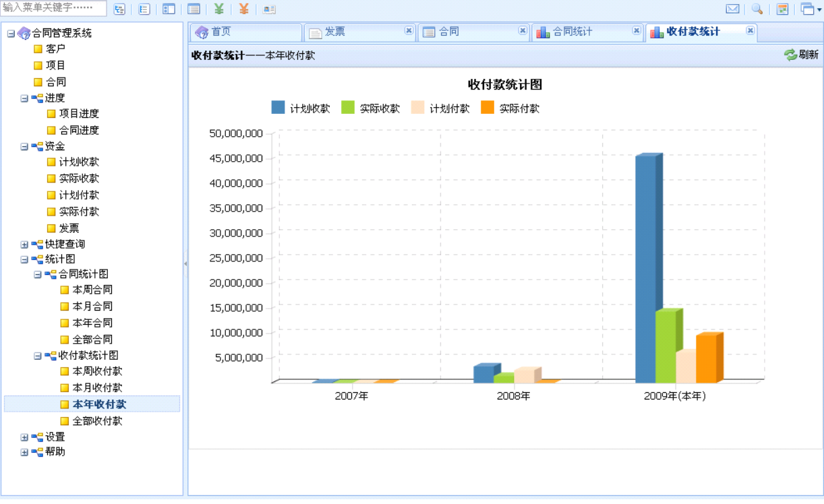Open 全部合同 chart
824x504 pixels.
(x=92, y=340)
